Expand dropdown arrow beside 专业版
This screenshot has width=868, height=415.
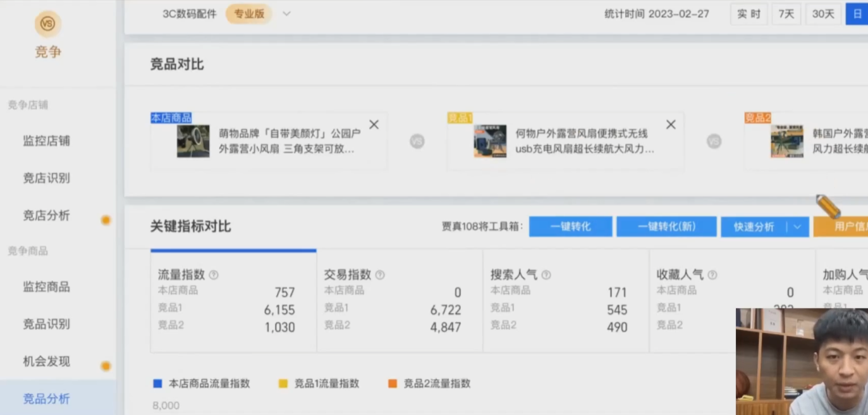coord(286,14)
